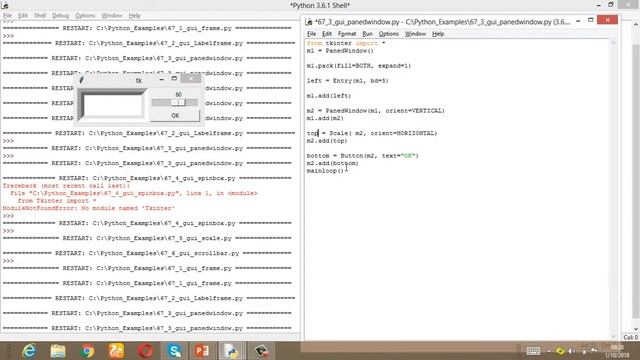This screenshot has width=640, height=360.
Task: Click the feather icon of tk window
Action: tap(82, 80)
